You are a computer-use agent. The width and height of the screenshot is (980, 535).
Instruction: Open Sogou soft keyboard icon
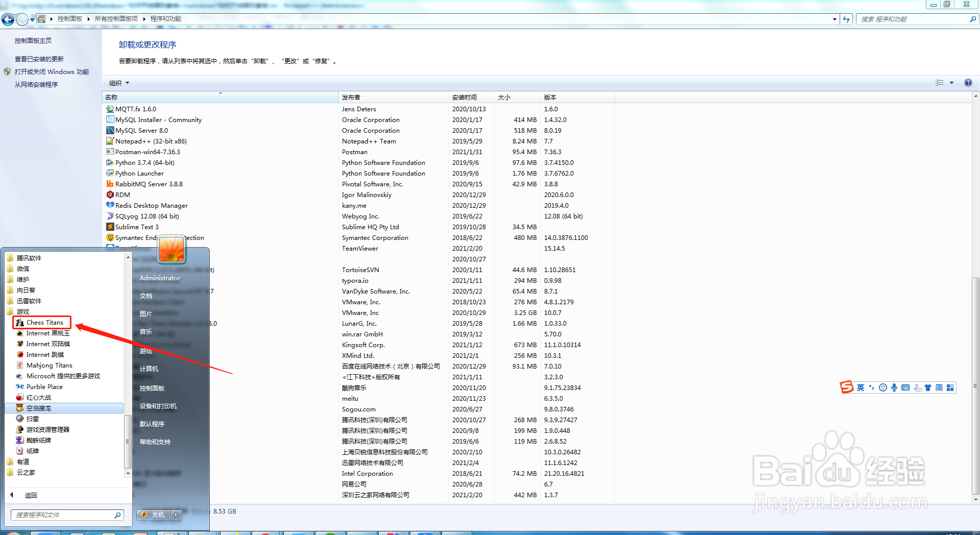(x=905, y=387)
